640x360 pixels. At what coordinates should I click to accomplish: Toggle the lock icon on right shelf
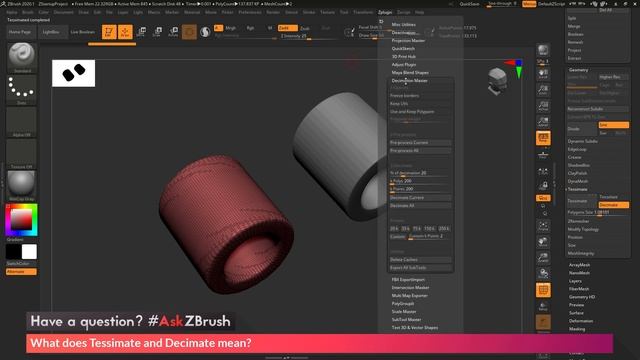point(543,186)
